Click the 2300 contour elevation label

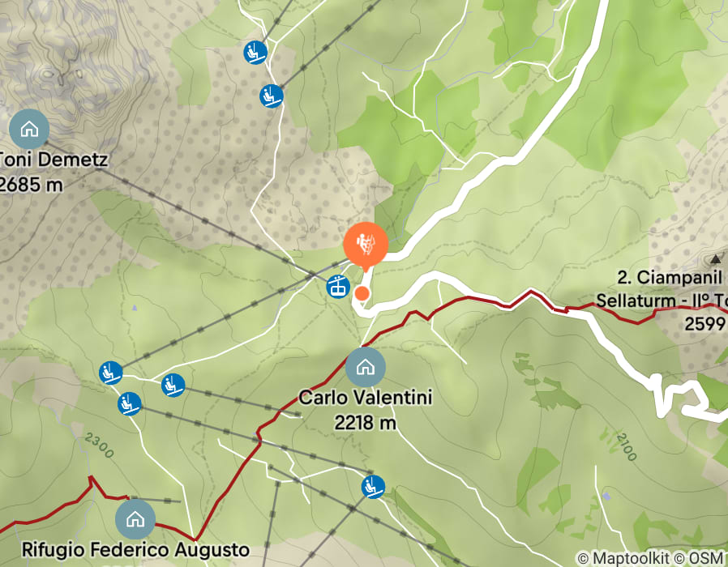pos(100,446)
